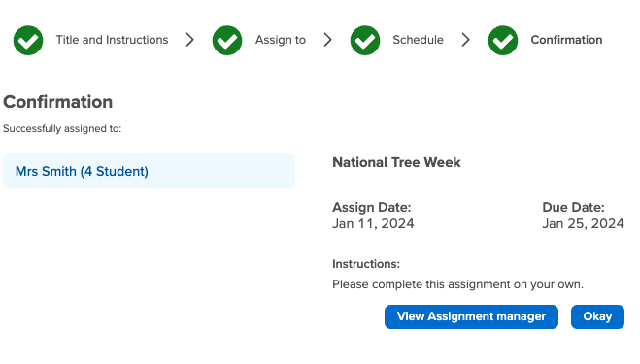
Task: Click chevron arrow after Assign to
Action: click(327, 40)
